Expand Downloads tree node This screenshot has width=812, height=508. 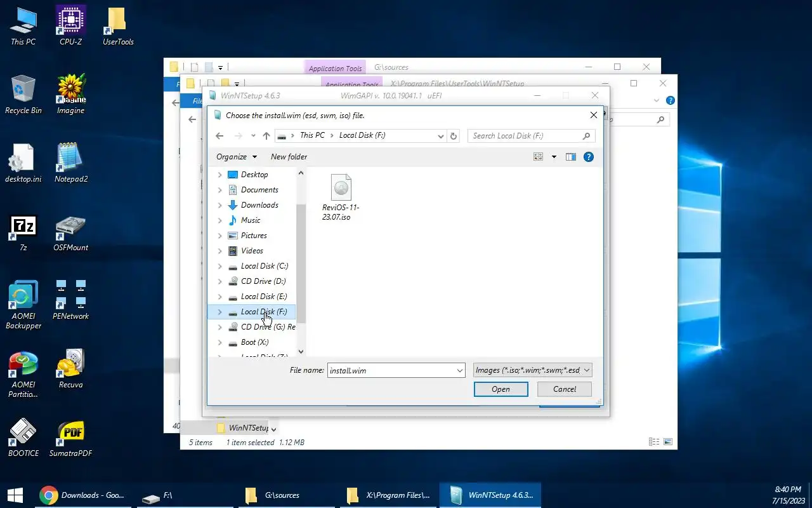(x=220, y=205)
